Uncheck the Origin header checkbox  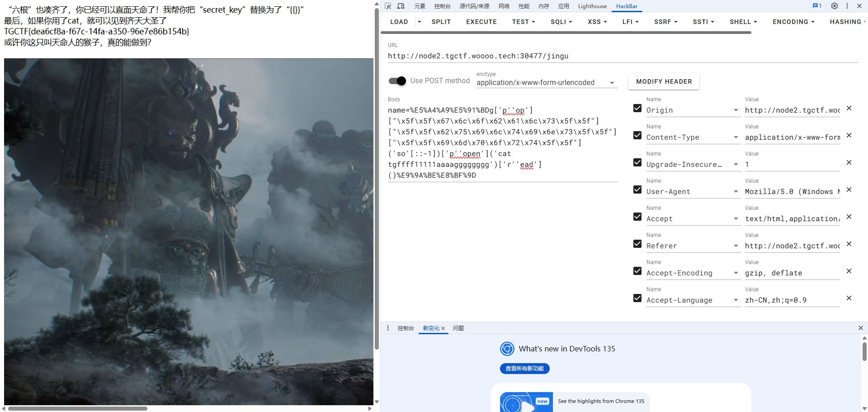[x=637, y=108]
